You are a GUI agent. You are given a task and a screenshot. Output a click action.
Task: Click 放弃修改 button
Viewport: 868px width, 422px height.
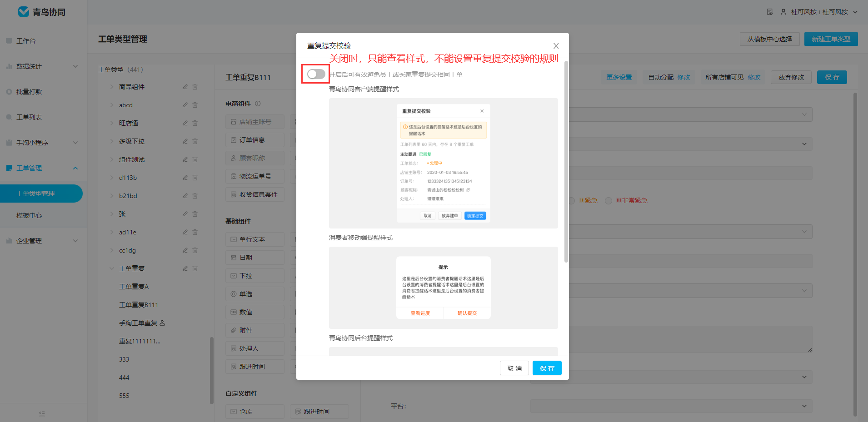(791, 77)
